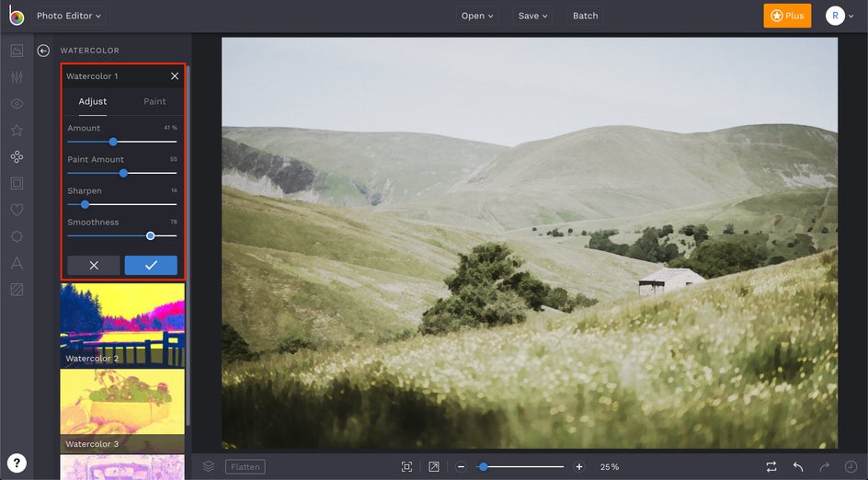868x480 pixels.
Task: Click the Batch menu item
Action: pos(585,16)
